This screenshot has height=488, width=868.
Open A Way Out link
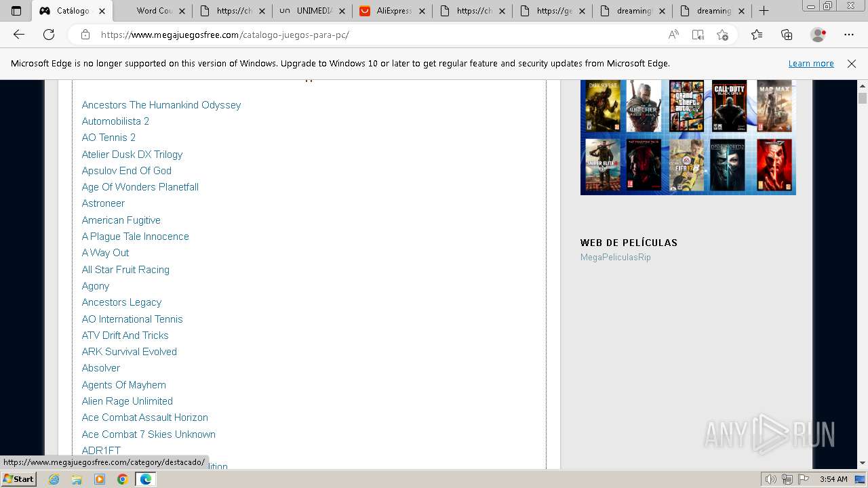point(105,253)
